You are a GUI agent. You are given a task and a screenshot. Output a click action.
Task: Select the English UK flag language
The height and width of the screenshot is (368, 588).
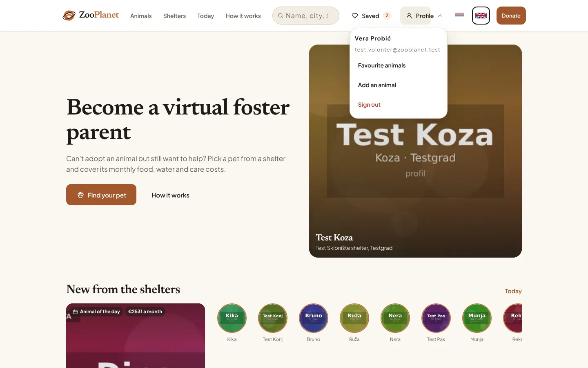(x=481, y=16)
